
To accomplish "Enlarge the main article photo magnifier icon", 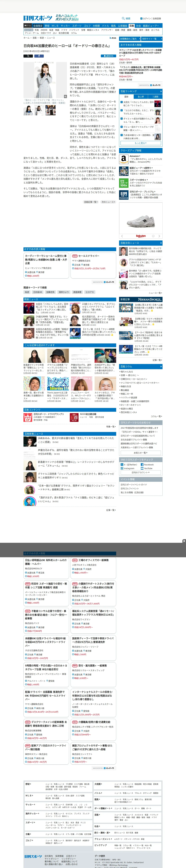I will (x=65, y=96).
